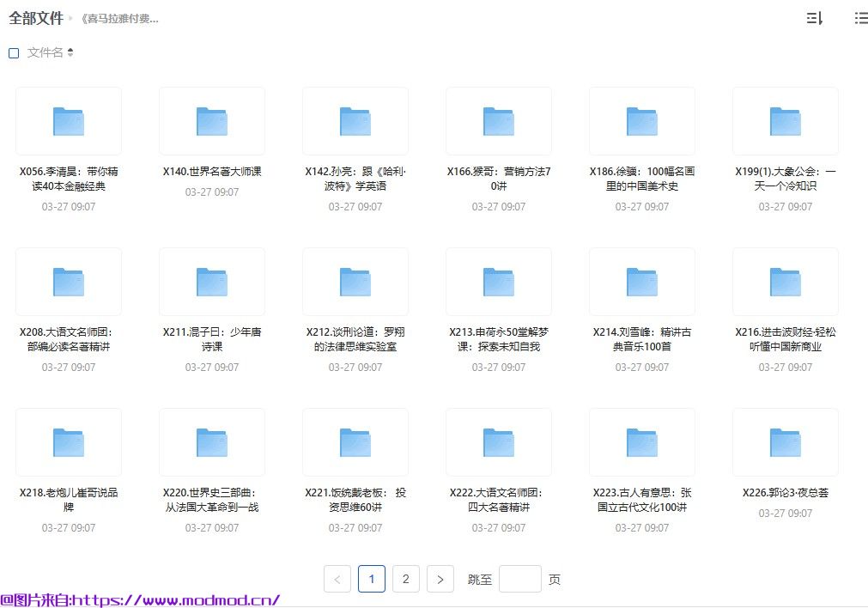Open the X186 徐骥 名画 folder icon

[x=642, y=121]
